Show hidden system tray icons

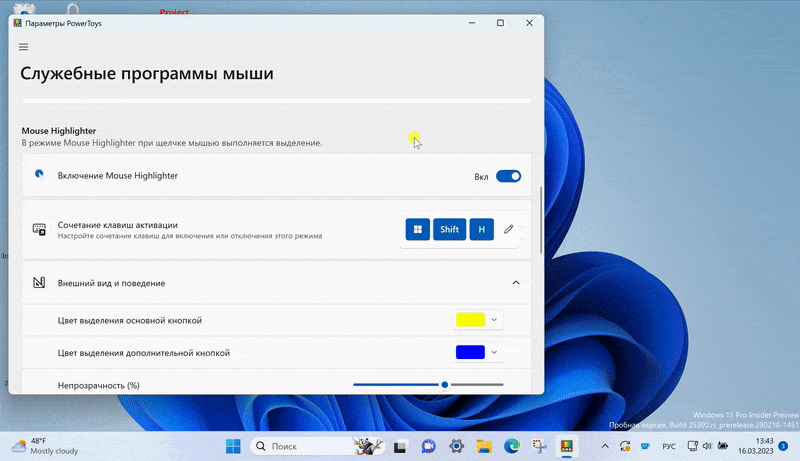tap(605, 446)
